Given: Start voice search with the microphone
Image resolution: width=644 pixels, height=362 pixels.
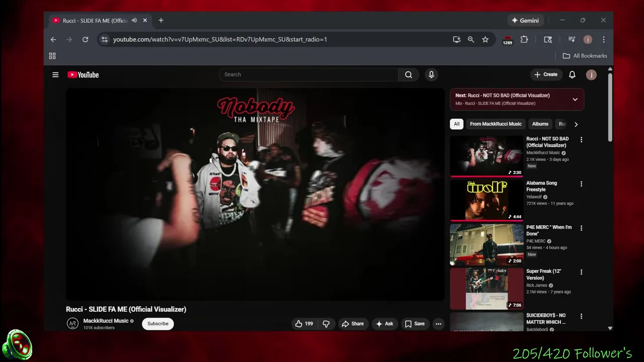Looking at the screenshot, I should 431,74.
